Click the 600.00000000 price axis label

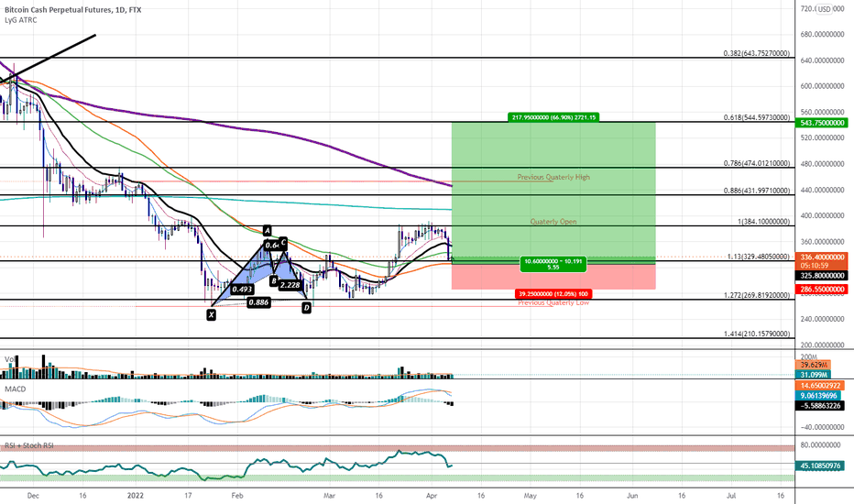823,86
